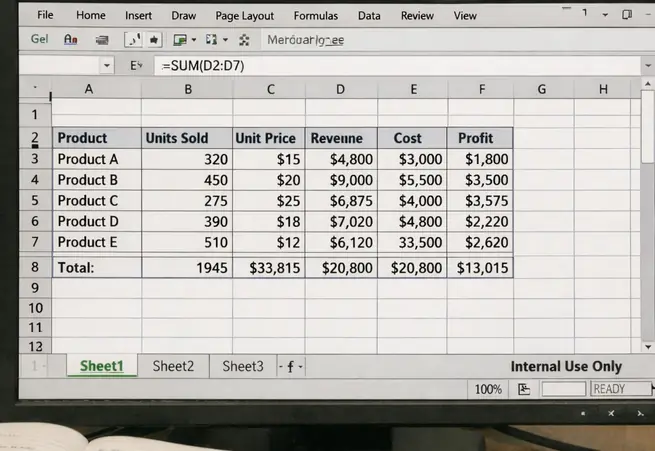The height and width of the screenshot is (451, 655).
Task: Expand the formula bar with right-end arrow
Action: coord(647,66)
